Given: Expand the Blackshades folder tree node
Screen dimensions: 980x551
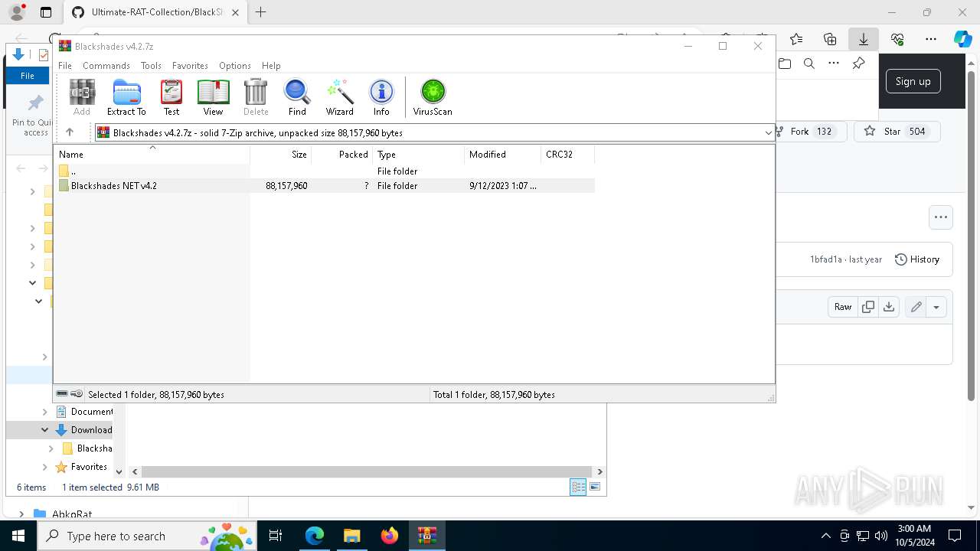Looking at the screenshot, I should tap(51, 448).
